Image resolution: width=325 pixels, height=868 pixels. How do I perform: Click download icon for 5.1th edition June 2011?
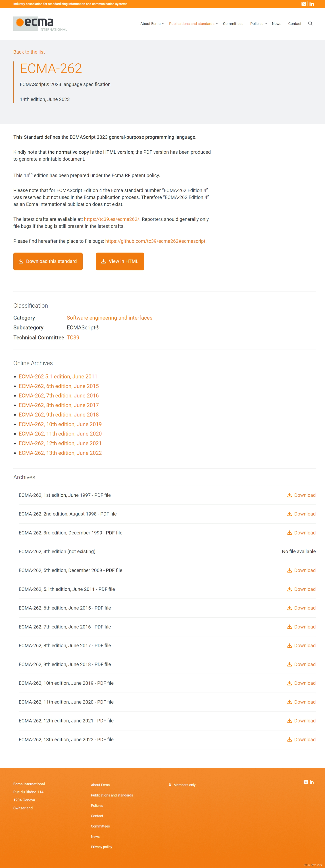(289, 589)
